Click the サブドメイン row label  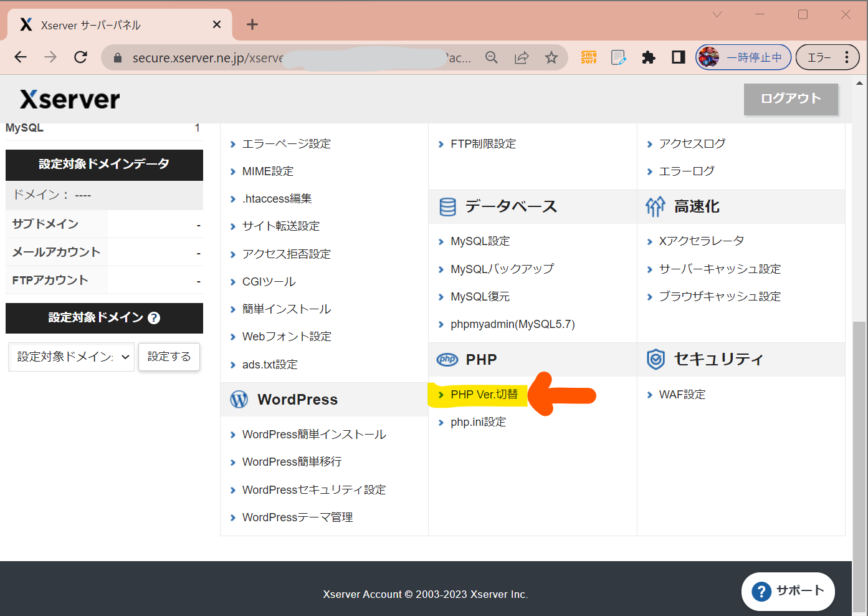coord(45,224)
